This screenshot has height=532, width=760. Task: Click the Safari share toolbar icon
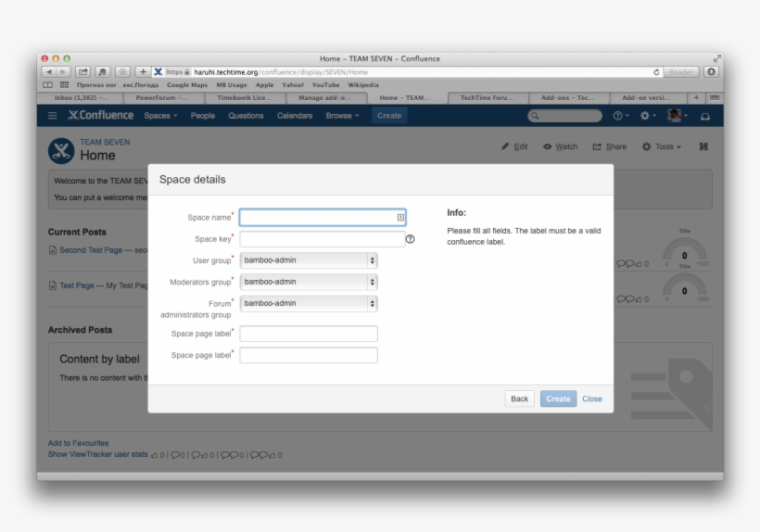(83, 71)
